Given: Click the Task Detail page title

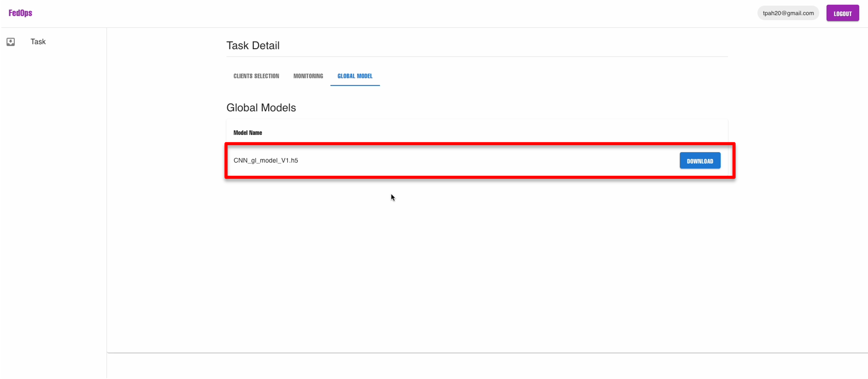Looking at the screenshot, I should (x=253, y=45).
